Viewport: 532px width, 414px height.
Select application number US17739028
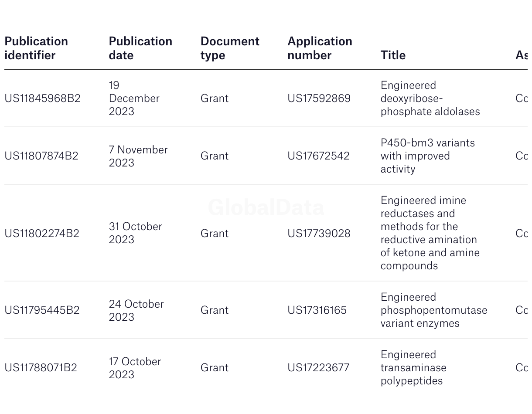pos(319,233)
